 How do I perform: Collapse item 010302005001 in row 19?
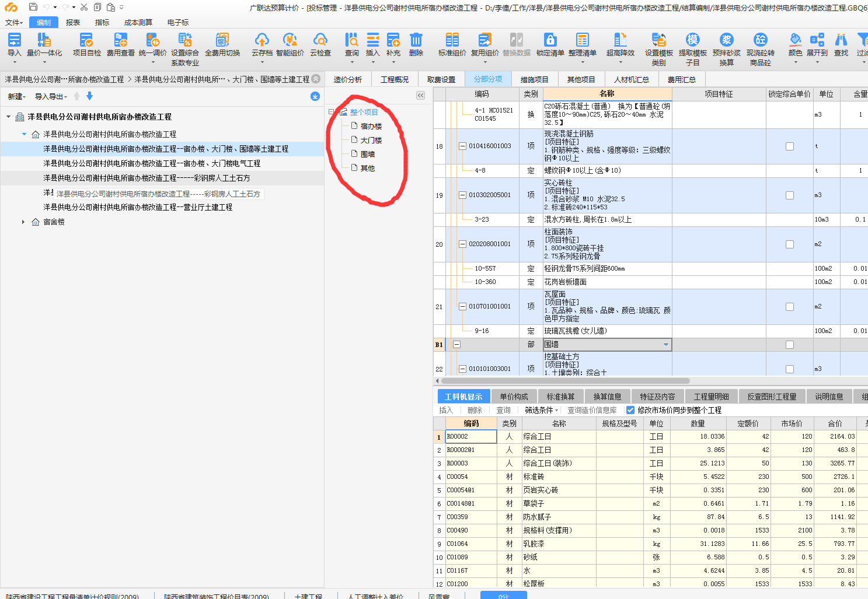tap(463, 195)
